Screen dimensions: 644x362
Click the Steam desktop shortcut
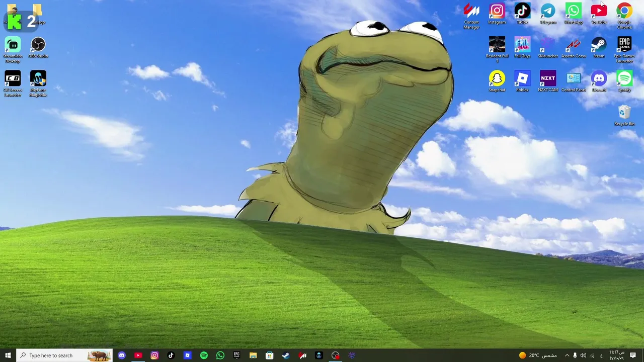pos(599,48)
